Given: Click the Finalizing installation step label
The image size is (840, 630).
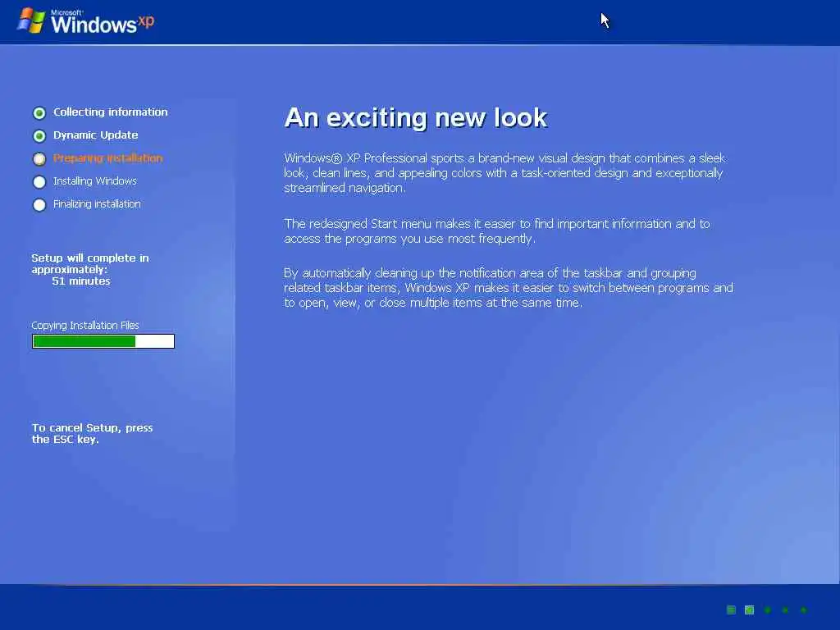Looking at the screenshot, I should [97, 204].
